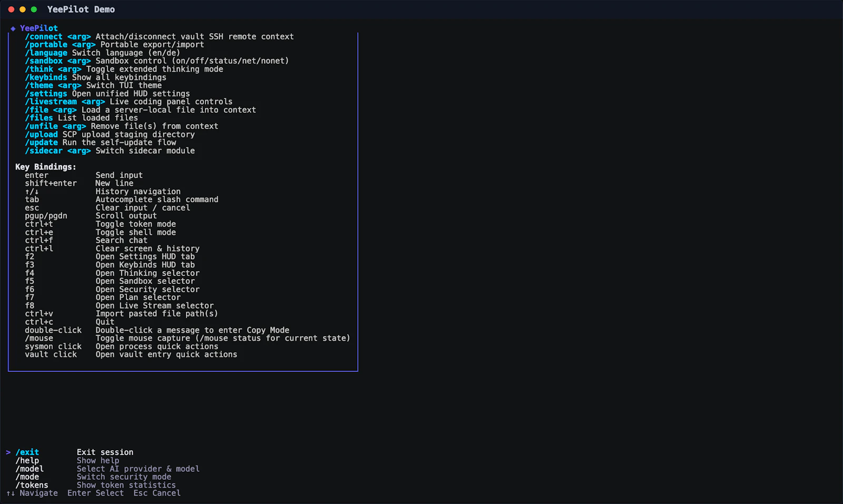Image resolution: width=843 pixels, height=504 pixels.
Task: Click the 'shift+enter' keybinding row
Action: point(79,183)
